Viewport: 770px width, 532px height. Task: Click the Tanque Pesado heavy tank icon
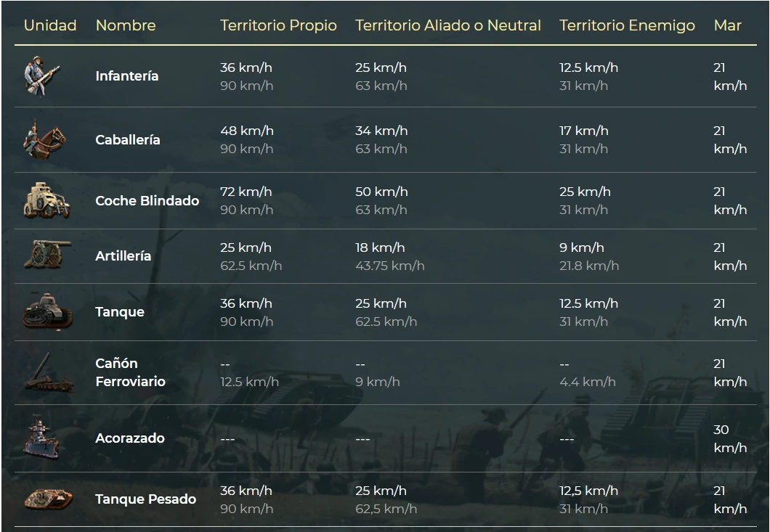(48, 499)
